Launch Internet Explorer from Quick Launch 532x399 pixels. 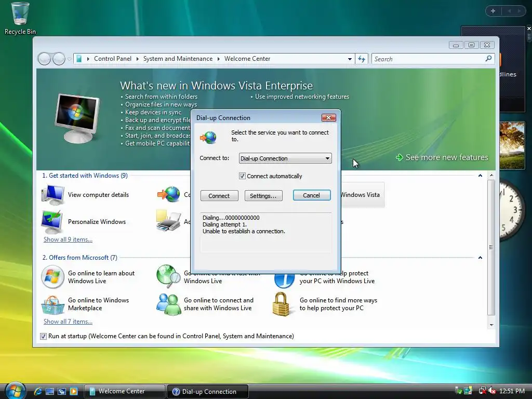click(37, 391)
